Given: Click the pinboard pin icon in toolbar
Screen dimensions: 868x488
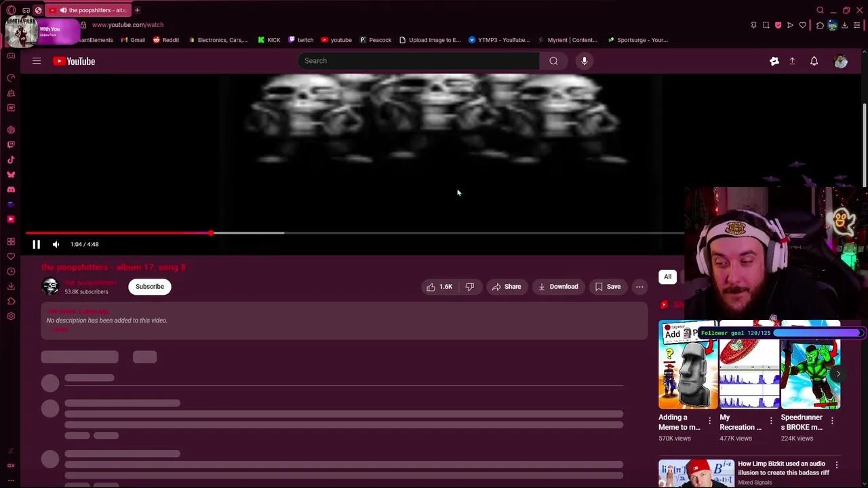Looking at the screenshot, I should [753, 25].
